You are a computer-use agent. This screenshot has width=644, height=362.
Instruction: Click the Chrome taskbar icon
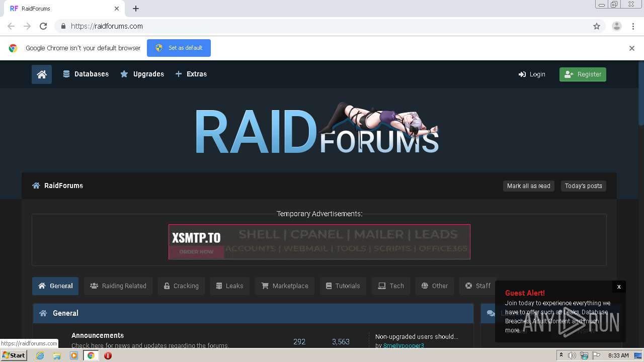tap(91, 355)
